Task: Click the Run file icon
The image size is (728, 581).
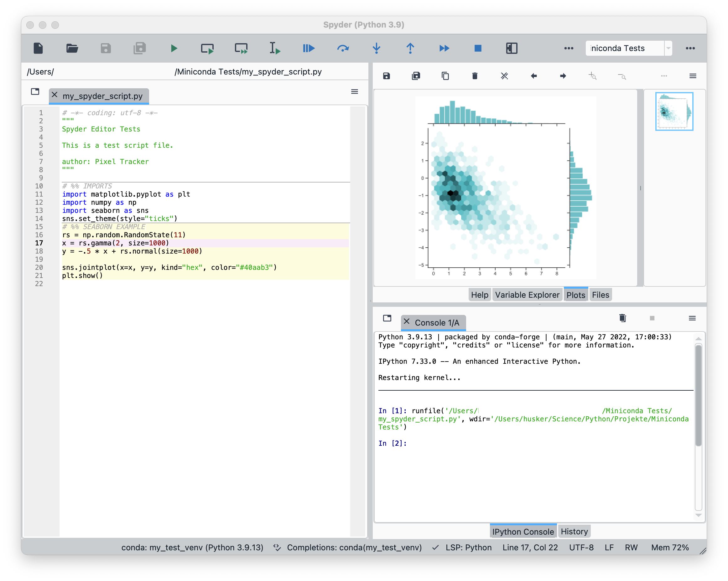Action: pos(174,49)
